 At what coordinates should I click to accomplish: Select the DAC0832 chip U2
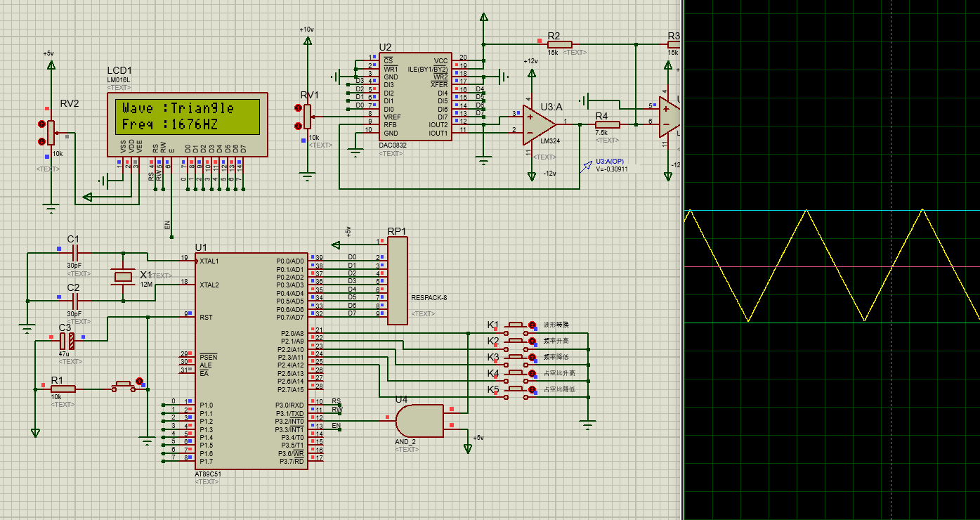[x=414, y=97]
